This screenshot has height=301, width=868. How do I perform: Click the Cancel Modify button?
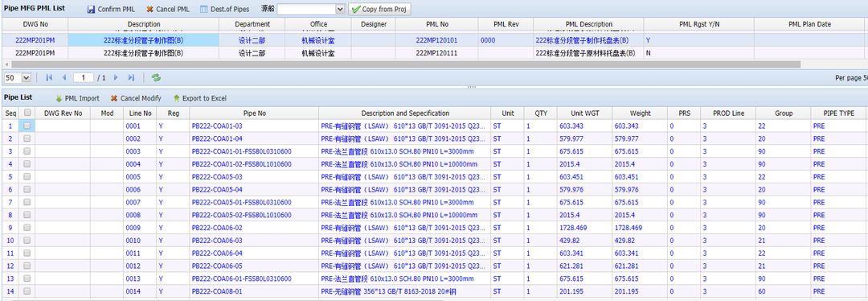pyautogui.click(x=136, y=98)
